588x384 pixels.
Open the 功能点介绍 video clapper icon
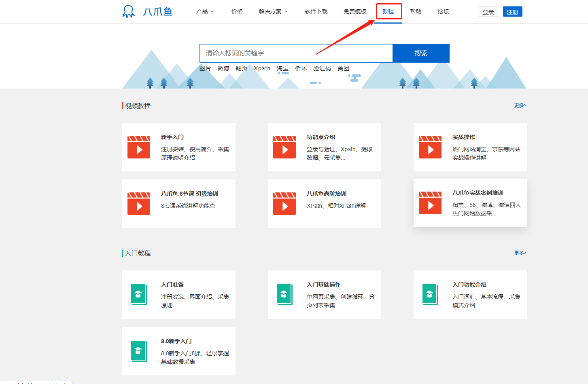pos(284,147)
